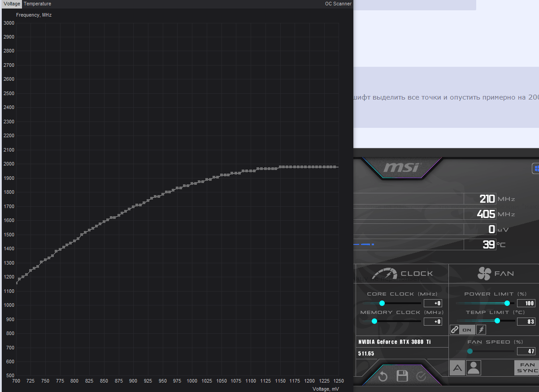The height and width of the screenshot is (392, 539).
Task: Click the Frequency, MHz axis label
Action: tap(34, 15)
